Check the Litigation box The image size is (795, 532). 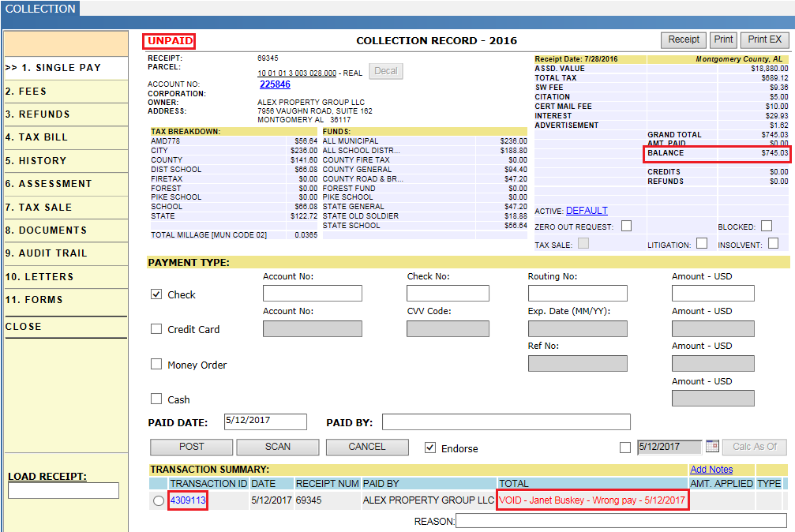point(702,243)
